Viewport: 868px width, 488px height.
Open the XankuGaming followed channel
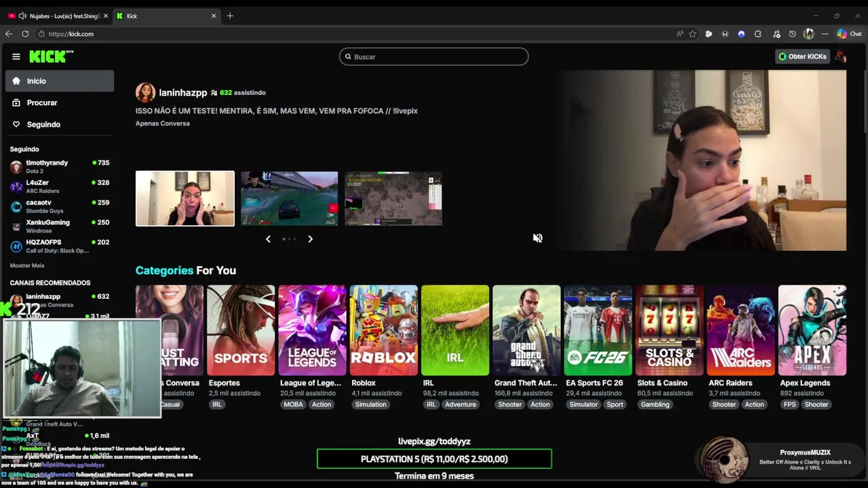[60, 226]
